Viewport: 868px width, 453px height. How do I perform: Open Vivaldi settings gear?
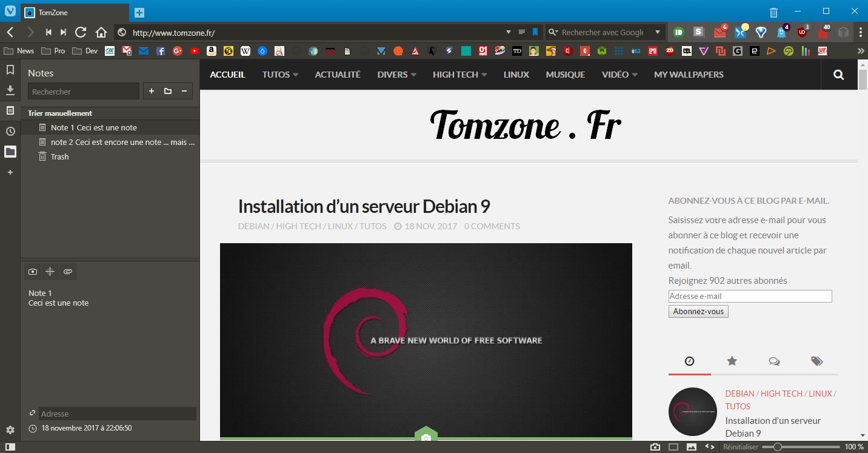tap(10, 430)
